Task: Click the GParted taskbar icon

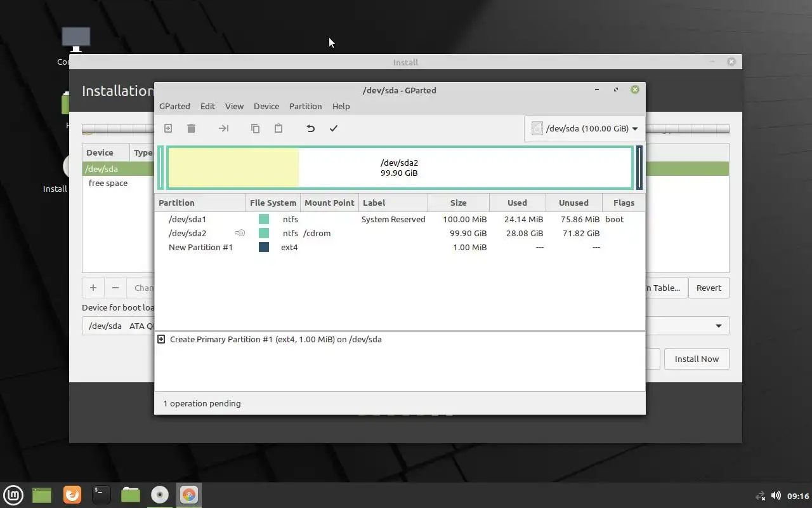Action: 189,495
